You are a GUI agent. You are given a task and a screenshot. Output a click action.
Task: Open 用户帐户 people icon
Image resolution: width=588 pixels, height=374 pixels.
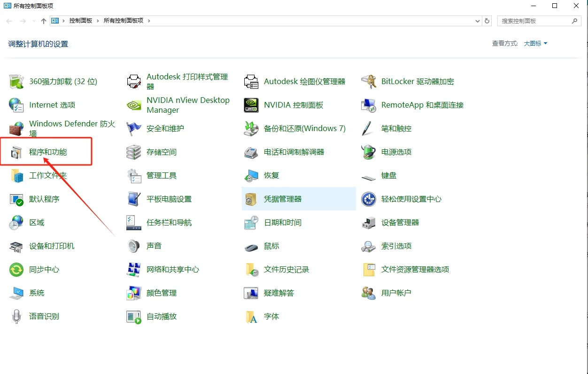(369, 293)
